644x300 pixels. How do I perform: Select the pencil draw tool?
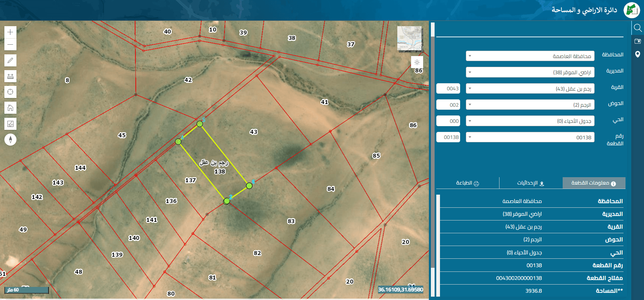[10, 60]
